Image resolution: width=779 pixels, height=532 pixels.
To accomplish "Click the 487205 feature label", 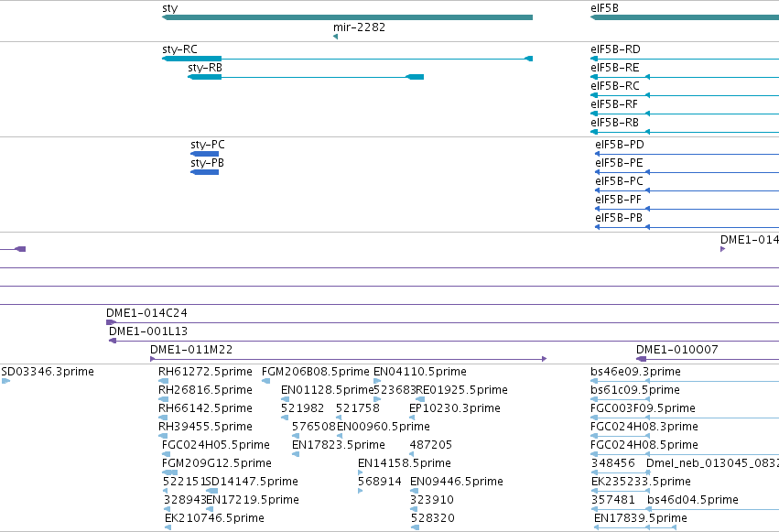I will pos(431,445).
